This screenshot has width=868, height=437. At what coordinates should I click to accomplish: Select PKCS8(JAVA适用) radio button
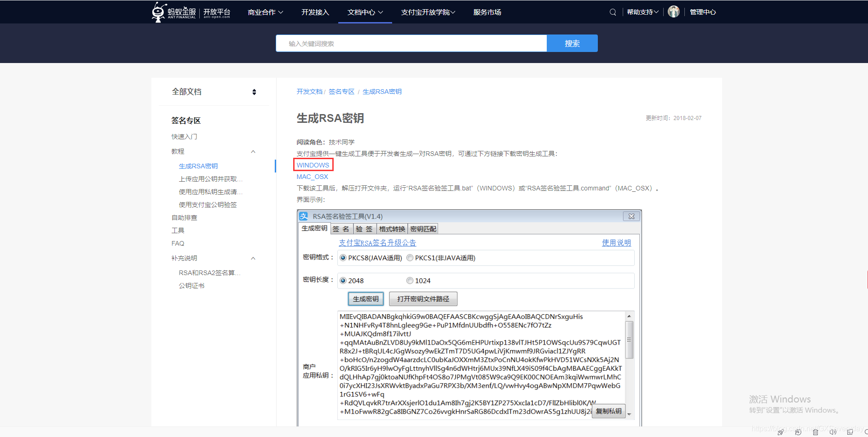click(343, 258)
